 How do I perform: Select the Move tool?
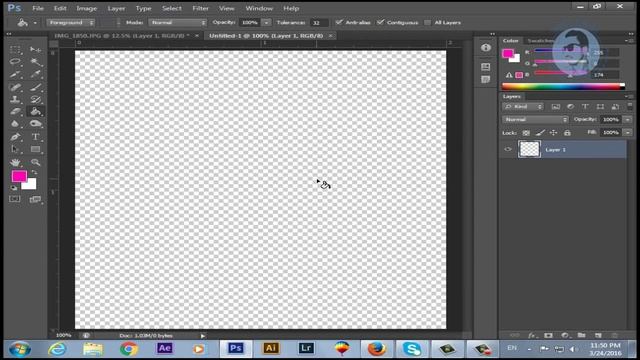tap(36, 50)
